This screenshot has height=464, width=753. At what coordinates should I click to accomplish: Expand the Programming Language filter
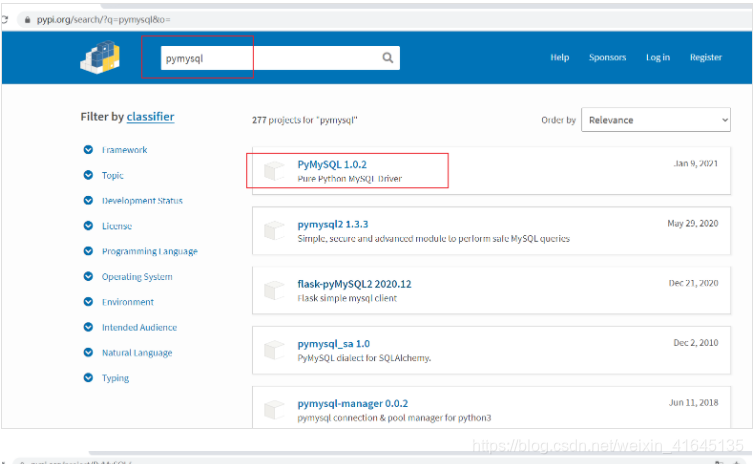[88, 251]
